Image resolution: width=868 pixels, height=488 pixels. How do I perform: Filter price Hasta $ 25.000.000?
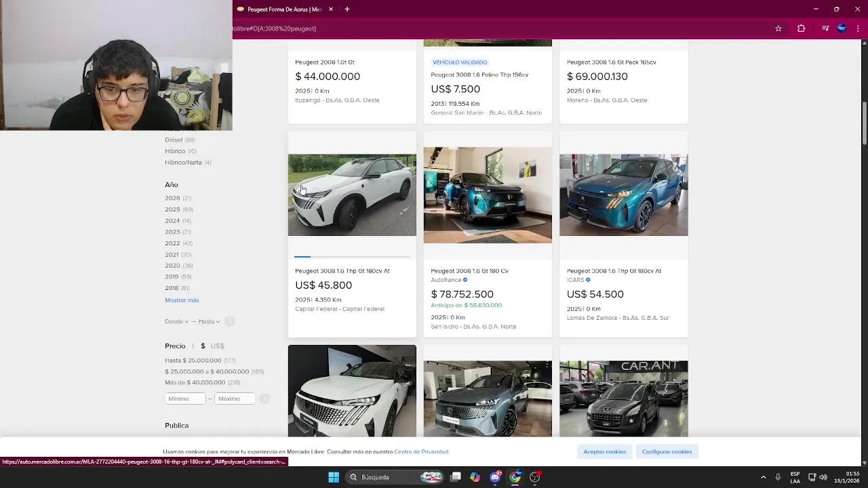click(x=200, y=361)
